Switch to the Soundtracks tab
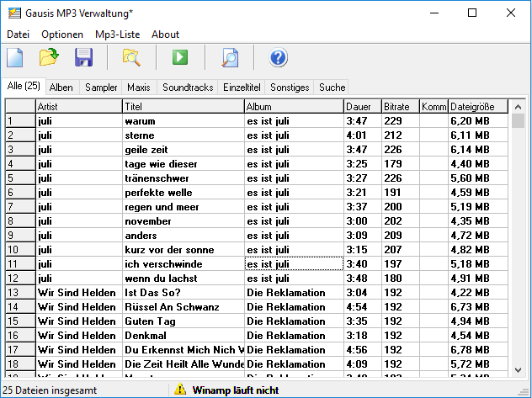Screen dimensions: 532x398 point(189,88)
